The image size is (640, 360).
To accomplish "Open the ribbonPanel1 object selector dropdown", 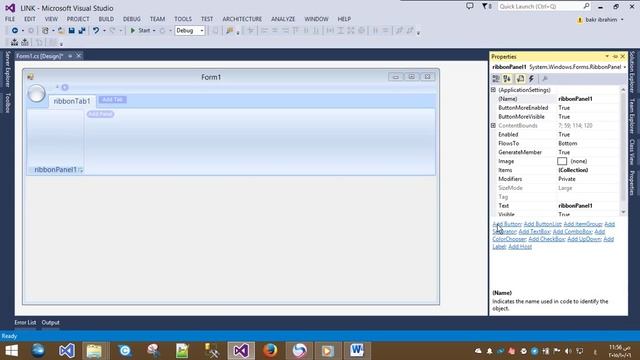I will tap(624, 67).
